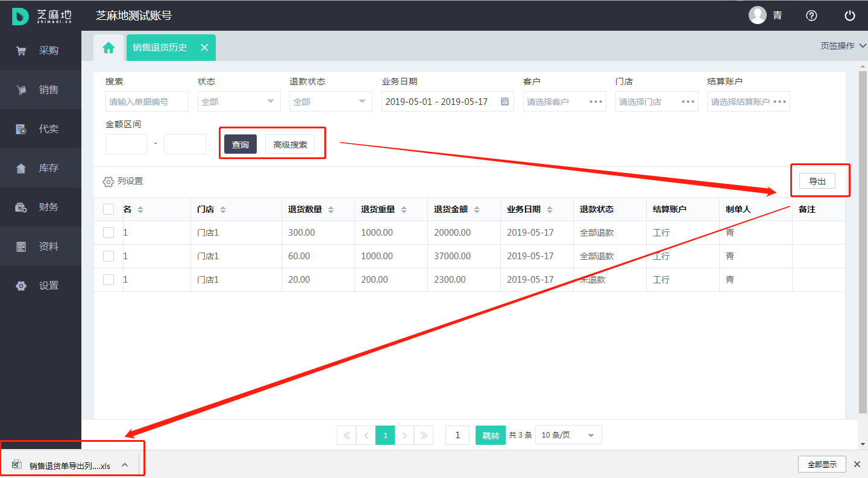Open the 采购 purchasing menu
This screenshot has width=868, height=478.
pos(40,51)
